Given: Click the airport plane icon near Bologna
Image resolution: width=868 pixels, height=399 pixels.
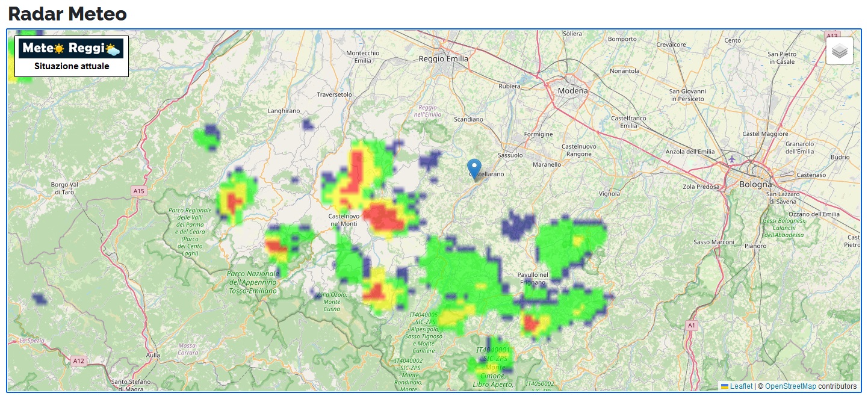Looking at the screenshot, I should [x=731, y=159].
